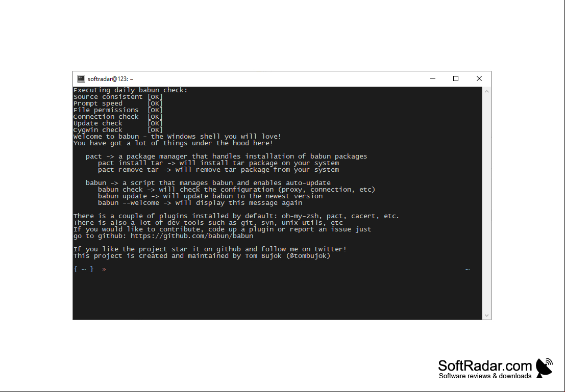
Task: Maximize the babun terminal window
Action: (x=456, y=79)
